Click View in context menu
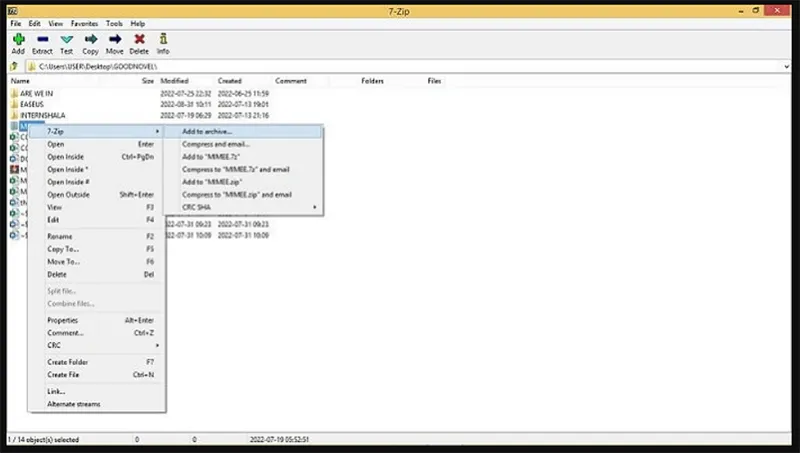This screenshot has width=800, height=453. pos(97,207)
